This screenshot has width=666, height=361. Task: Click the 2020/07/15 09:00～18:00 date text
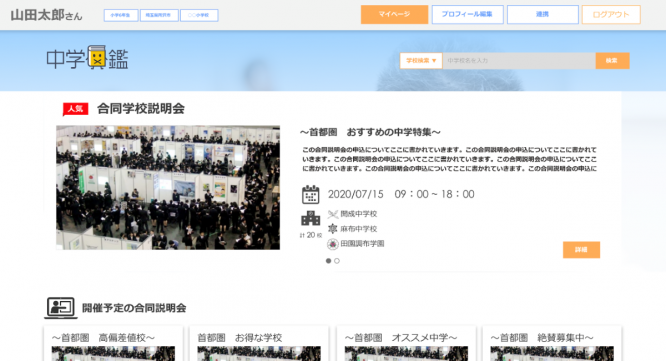click(x=401, y=195)
